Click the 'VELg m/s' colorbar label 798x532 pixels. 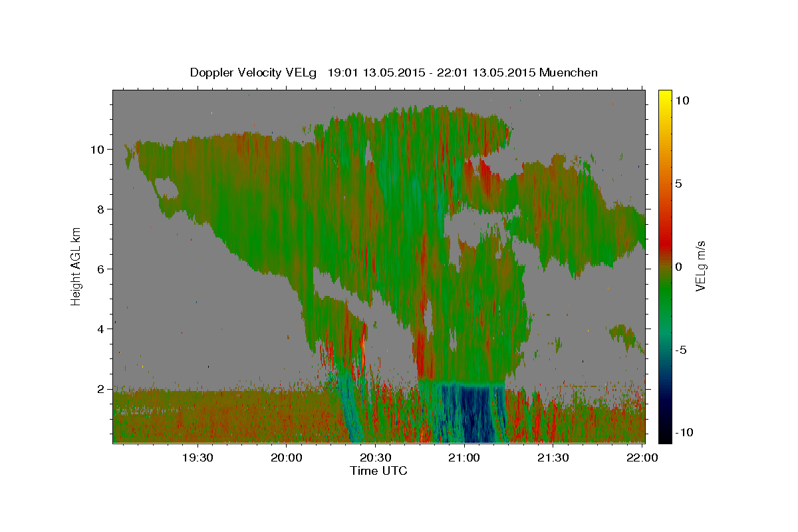(x=700, y=266)
